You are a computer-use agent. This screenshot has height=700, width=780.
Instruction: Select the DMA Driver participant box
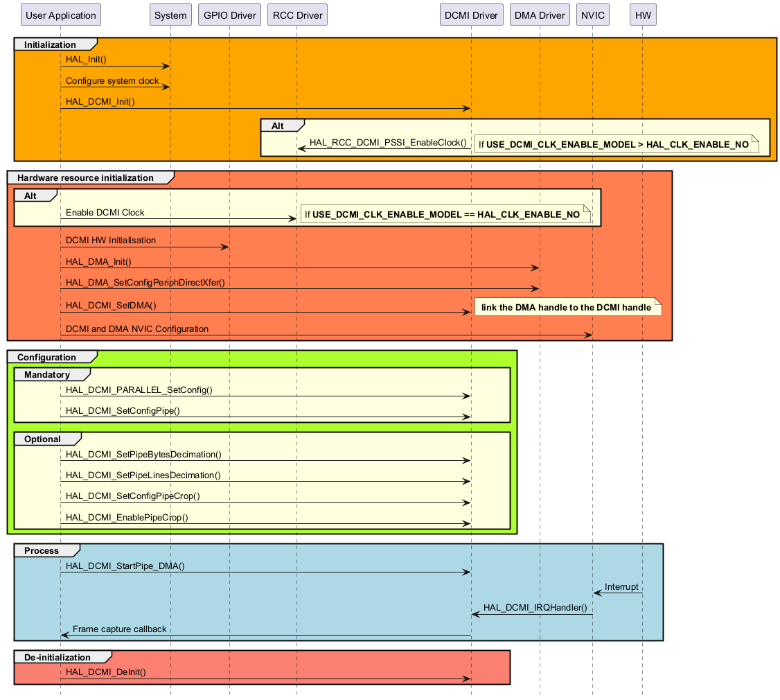540,15
